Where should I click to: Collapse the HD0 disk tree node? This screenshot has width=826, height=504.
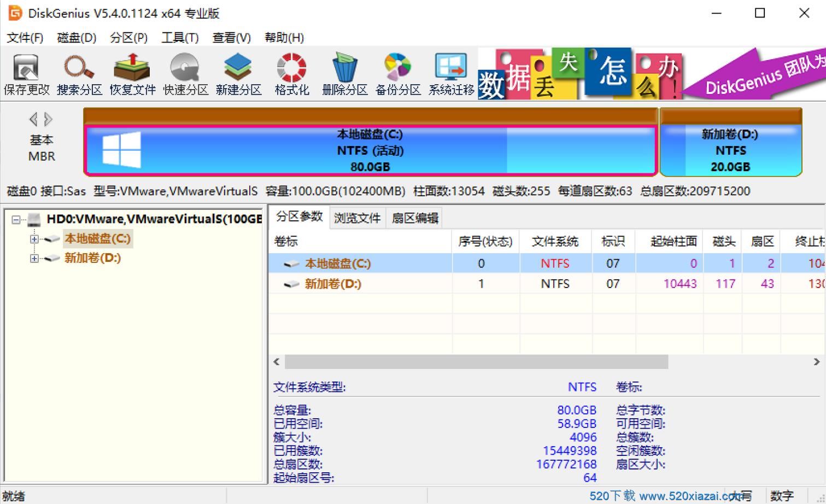(16, 220)
